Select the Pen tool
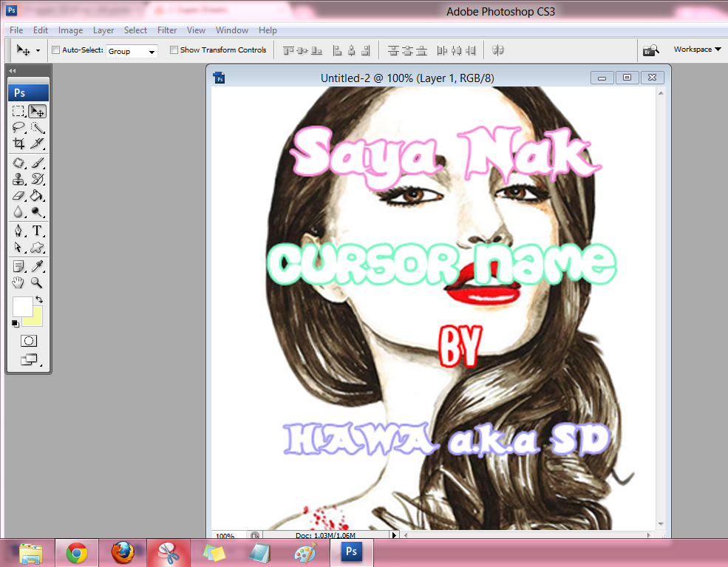This screenshot has height=567, width=728. [18, 231]
